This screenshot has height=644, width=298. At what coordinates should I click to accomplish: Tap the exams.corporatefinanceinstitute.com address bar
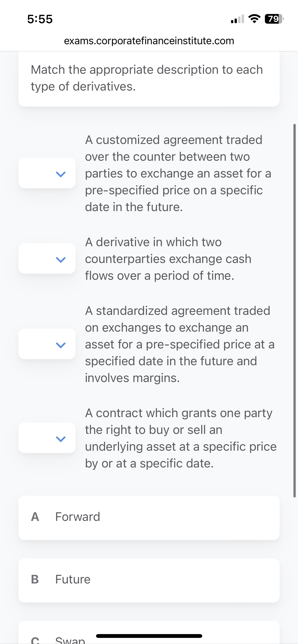click(x=149, y=41)
